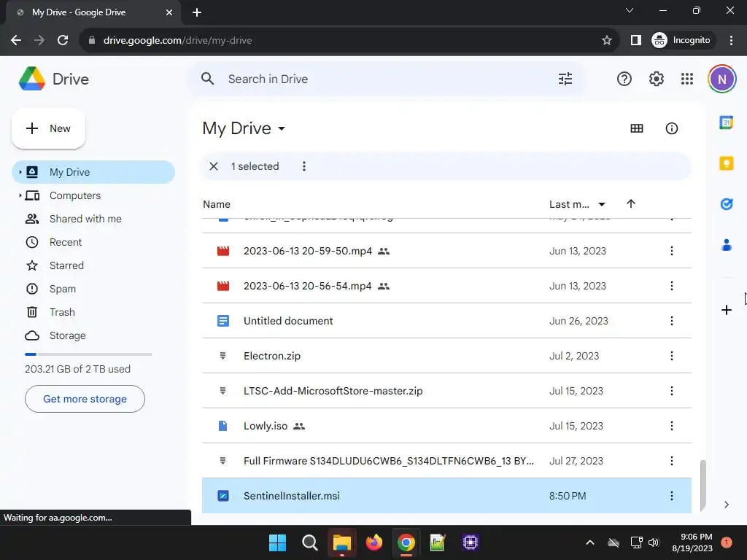Open Windows Start menu

(x=277, y=542)
